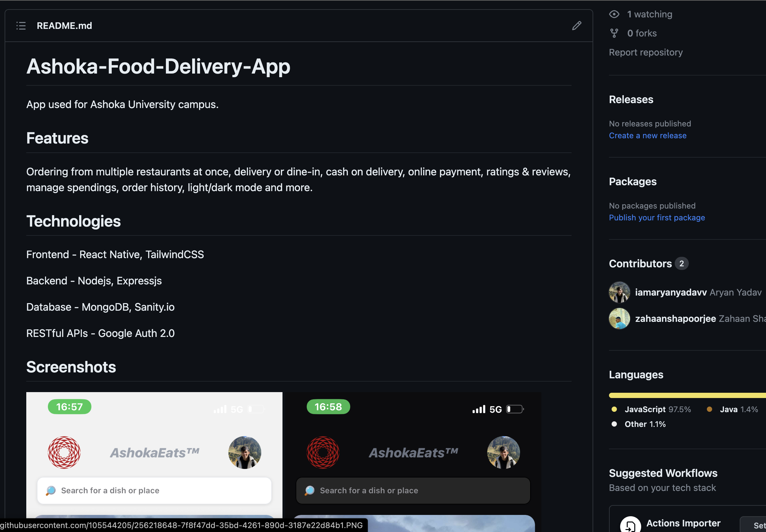Click Report repository link
Image resolution: width=766 pixels, height=532 pixels.
pos(645,52)
